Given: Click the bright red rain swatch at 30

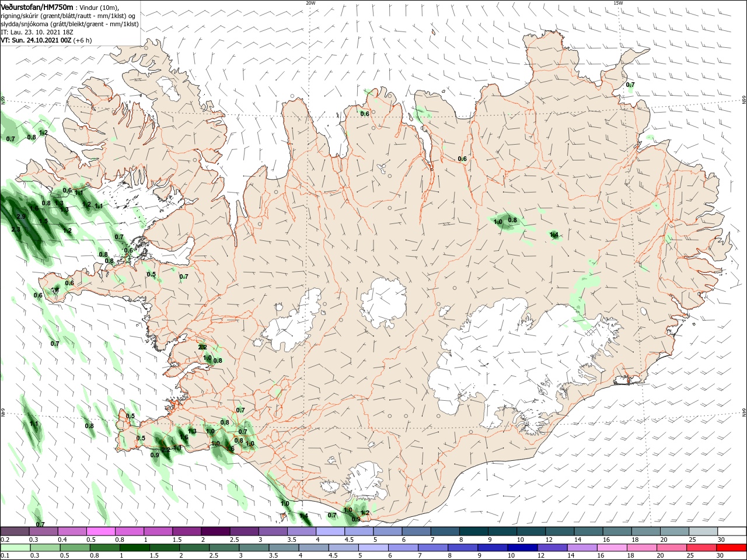Looking at the screenshot, I should coord(731,548).
